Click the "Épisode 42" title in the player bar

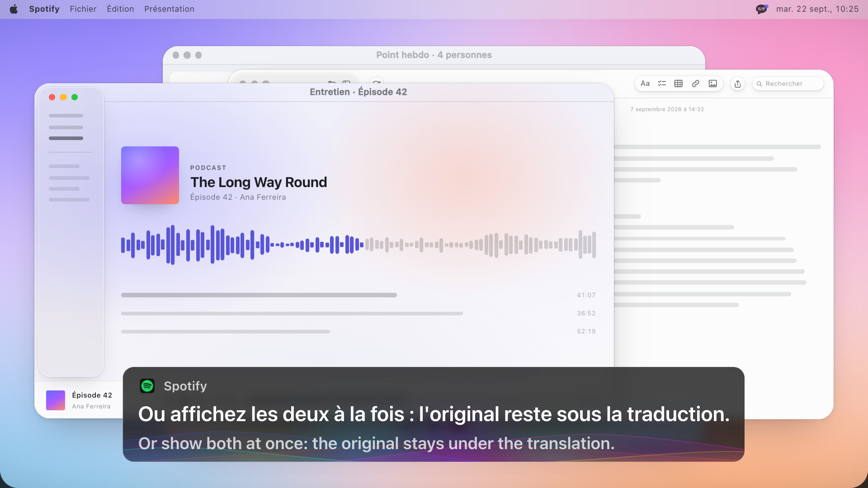(92, 395)
